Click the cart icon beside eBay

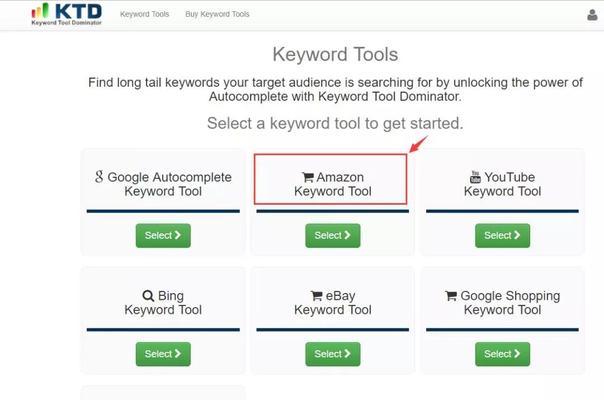coord(316,296)
